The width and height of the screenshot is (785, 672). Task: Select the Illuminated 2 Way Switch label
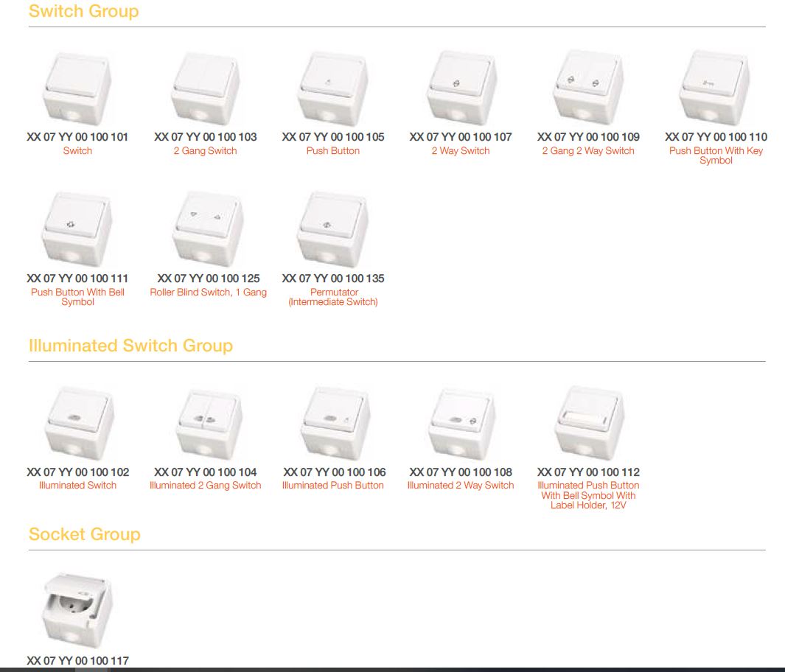pos(461,486)
